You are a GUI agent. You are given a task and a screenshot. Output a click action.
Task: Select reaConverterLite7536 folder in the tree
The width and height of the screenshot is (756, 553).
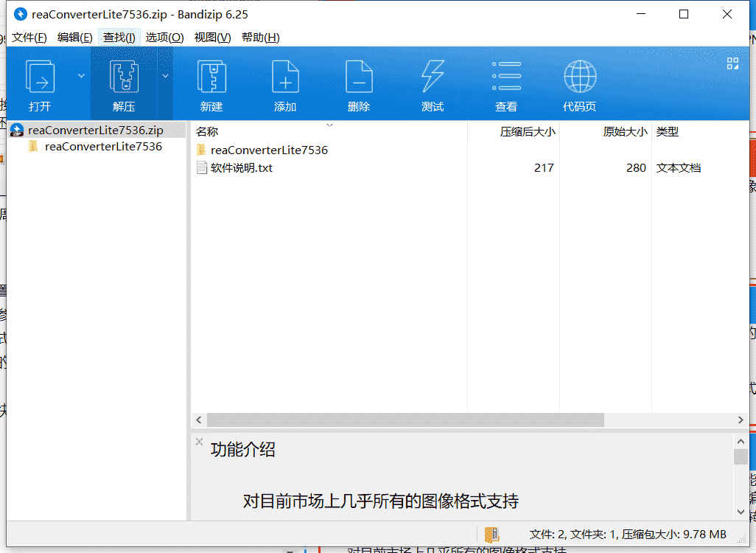coord(103,147)
